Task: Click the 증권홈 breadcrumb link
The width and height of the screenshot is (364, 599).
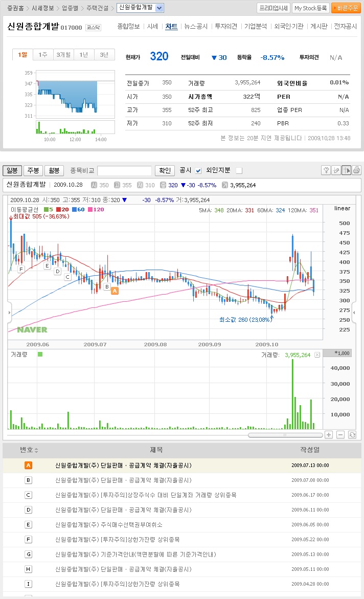Action: pos(15,8)
